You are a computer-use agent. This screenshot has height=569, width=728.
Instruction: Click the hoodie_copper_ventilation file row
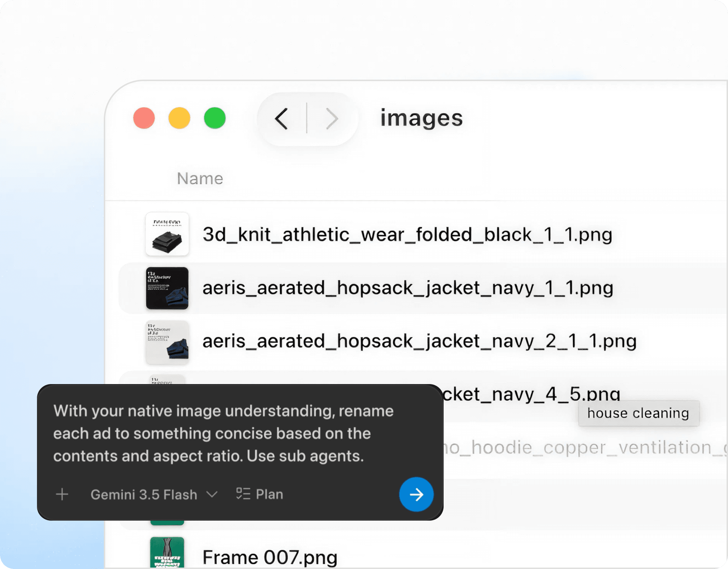(x=585, y=448)
